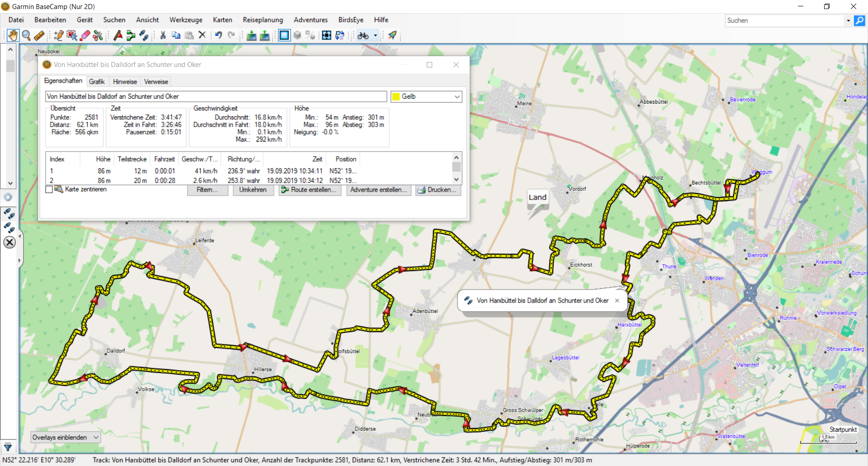Image resolution: width=868 pixels, height=466 pixels.
Task: Click the Teilstrecke column header
Action: click(x=132, y=159)
